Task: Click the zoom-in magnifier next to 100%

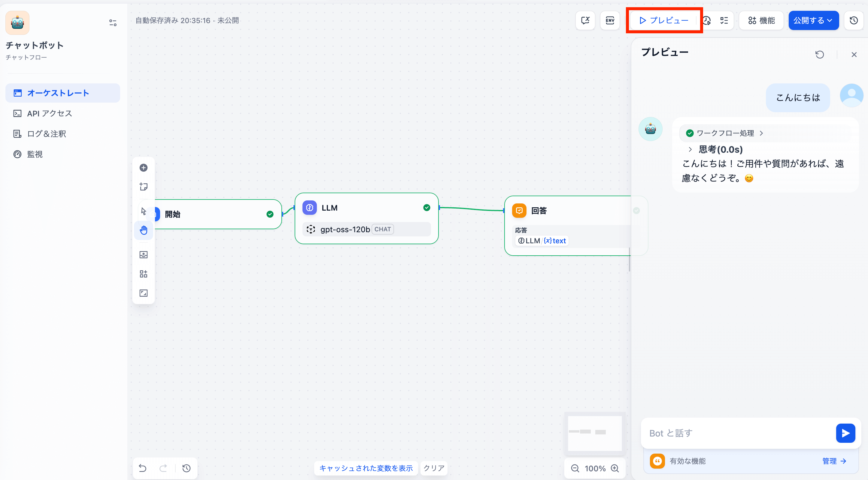Action: [x=615, y=468]
